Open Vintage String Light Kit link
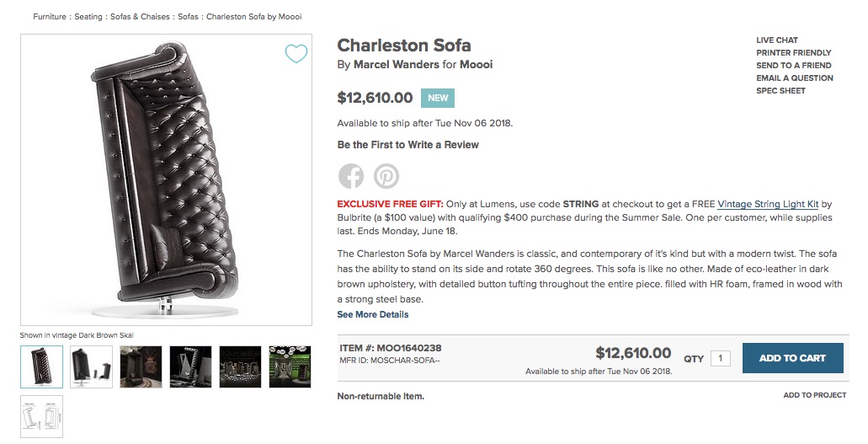The width and height of the screenshot is (868, 444). (768, 204)
